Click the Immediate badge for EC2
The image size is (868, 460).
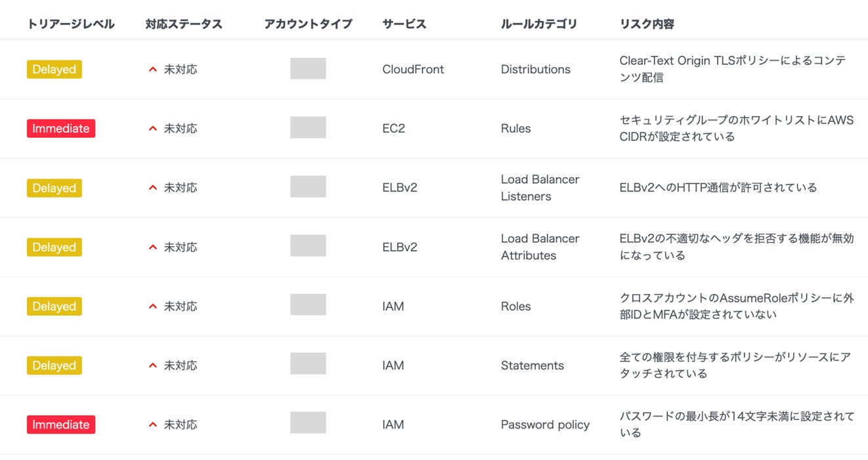pos(61,129)
